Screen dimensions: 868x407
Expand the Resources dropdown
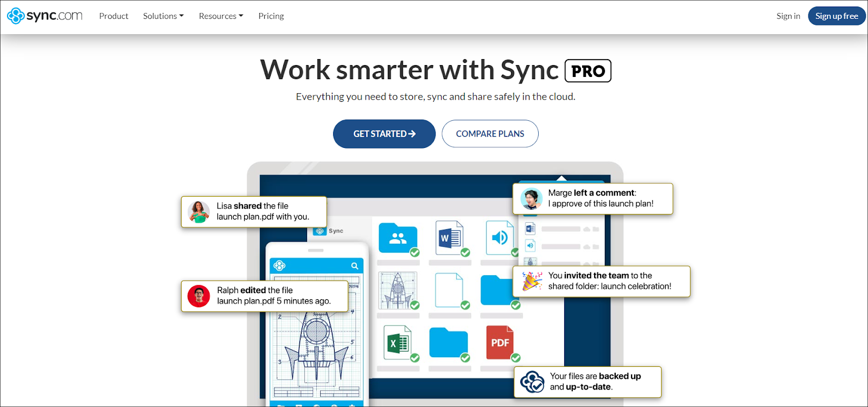tap(221, 16)
